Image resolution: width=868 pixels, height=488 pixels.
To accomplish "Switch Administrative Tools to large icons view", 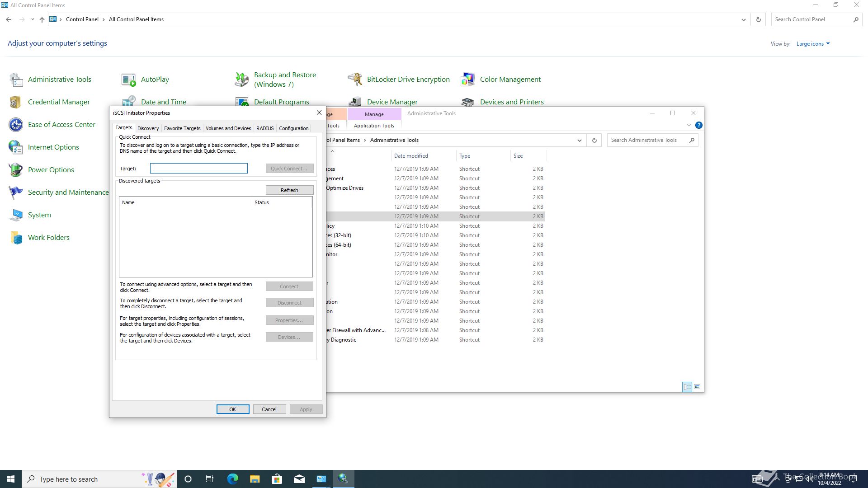I will (x=697, y=387).
